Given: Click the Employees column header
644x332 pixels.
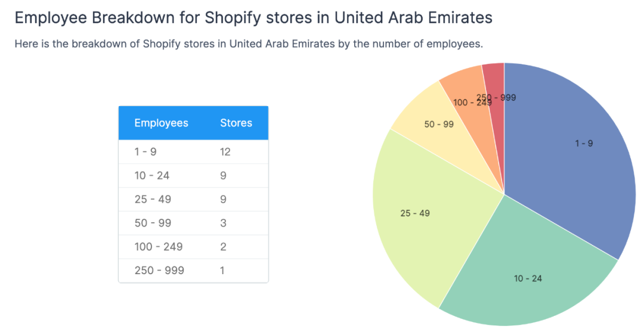Looking at the screenshot, I should (x=161, y=123).
